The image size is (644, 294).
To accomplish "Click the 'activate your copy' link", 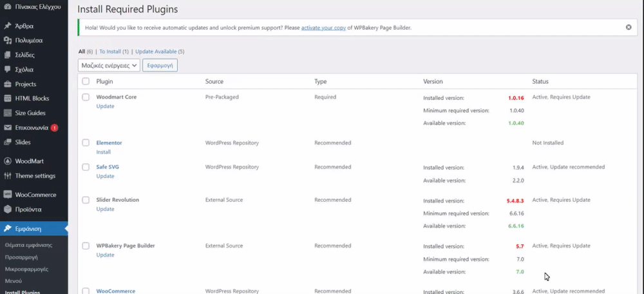I will coord(323,28).
